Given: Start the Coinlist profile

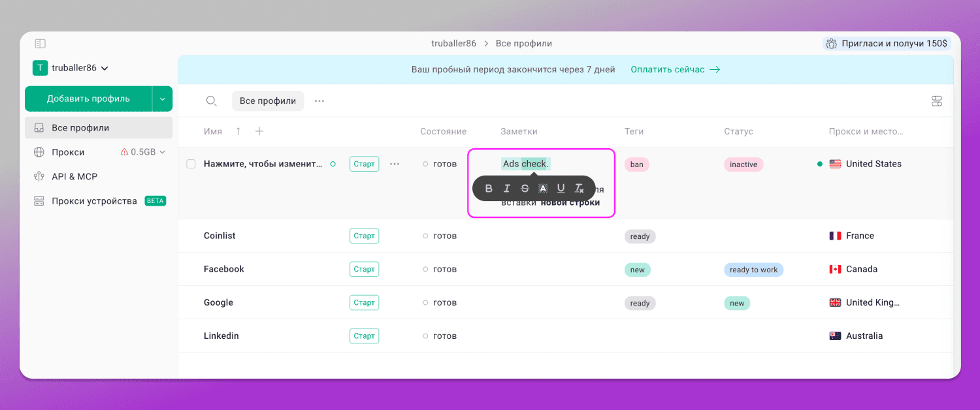Looking at the screenshot, I should (364, 236).
